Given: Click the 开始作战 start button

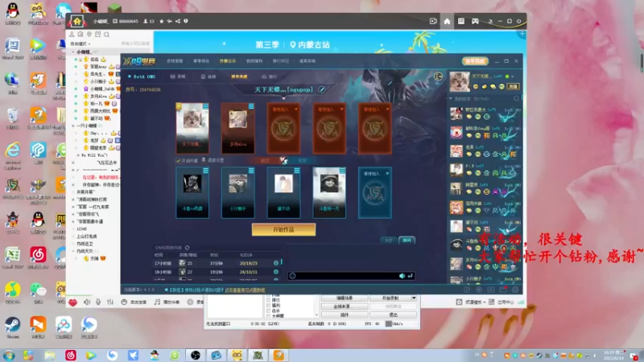Looking at the screenshot, I should click(x=283, y=229).
